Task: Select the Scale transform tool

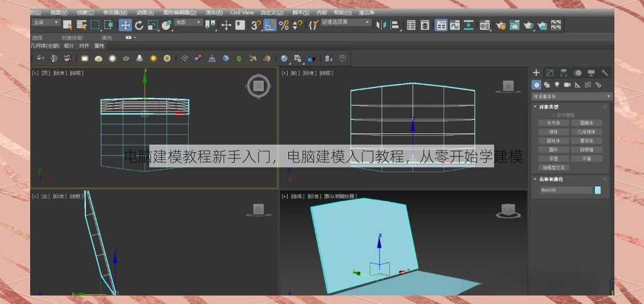Action: click(x=152, y=26)
